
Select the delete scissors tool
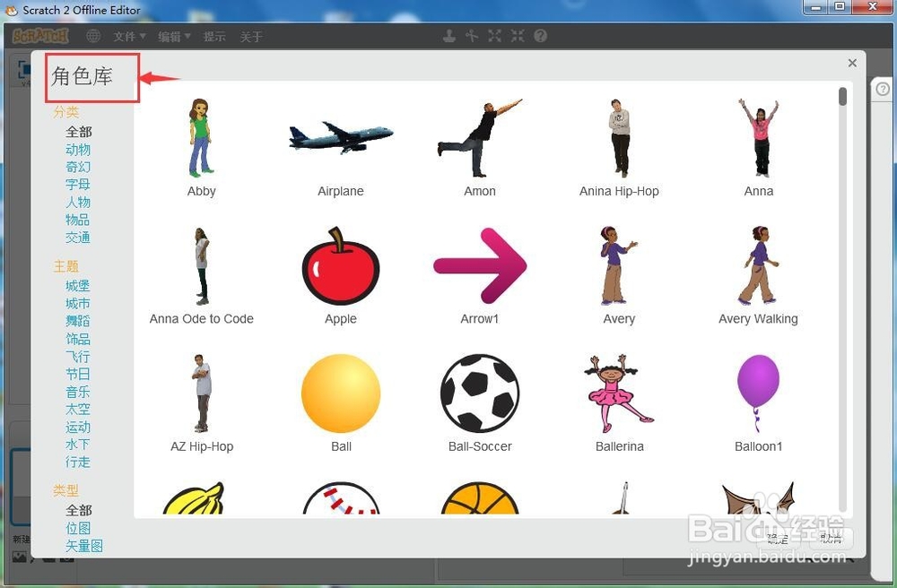point(472,36)
